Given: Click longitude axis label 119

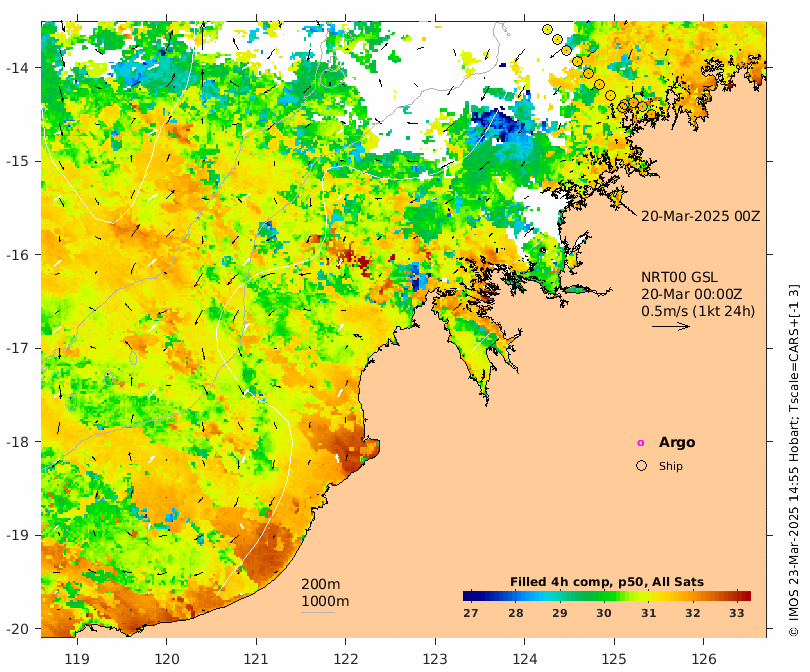Looking at the screenshot, I should [77, 659].
